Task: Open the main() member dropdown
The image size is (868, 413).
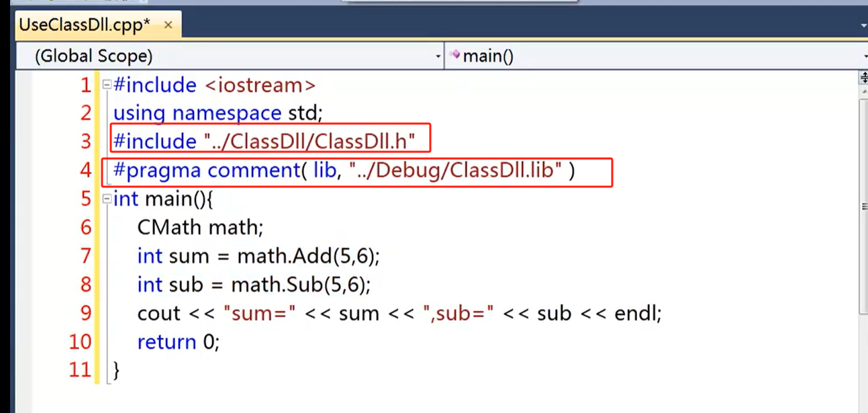Action: [656, 56]
